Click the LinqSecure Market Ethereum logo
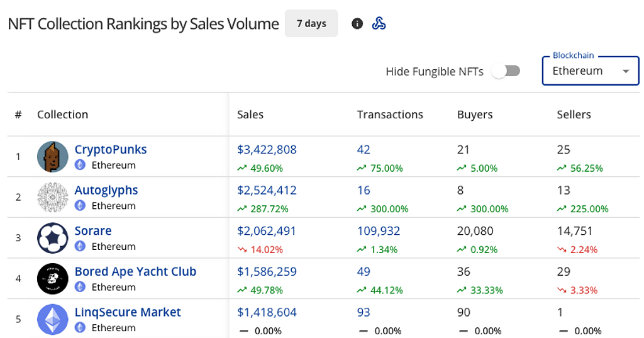Viewport: 644px width, 338px height. coord(53,319)
